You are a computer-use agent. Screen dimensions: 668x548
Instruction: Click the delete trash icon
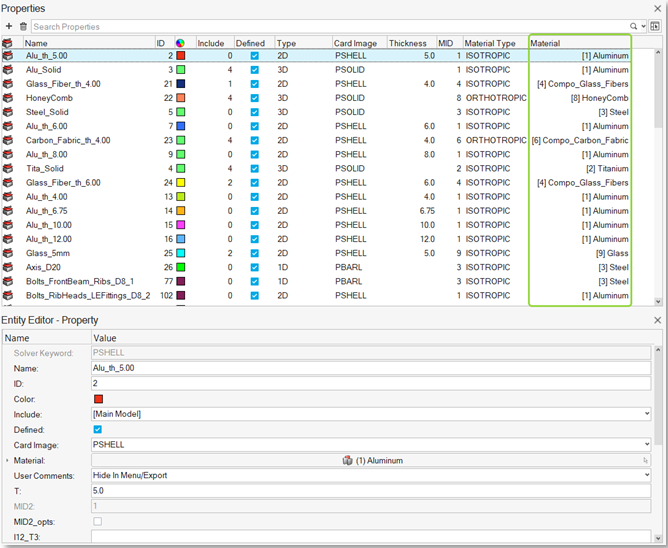pyautogui.click(x=23, y=26)
